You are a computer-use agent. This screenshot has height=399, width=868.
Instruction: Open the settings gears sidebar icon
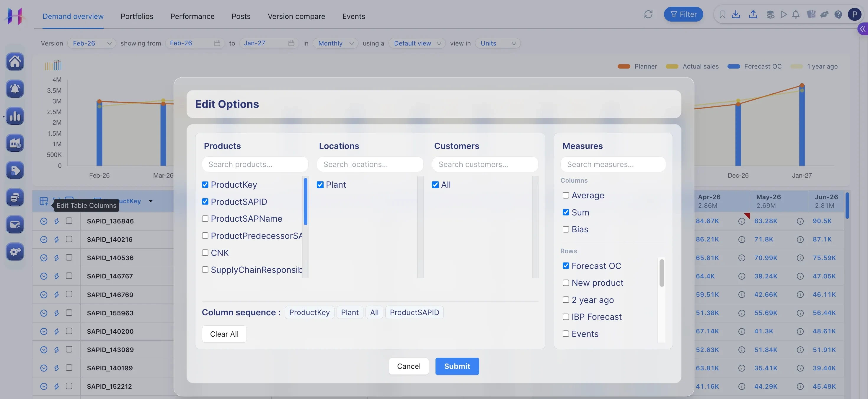15,252
